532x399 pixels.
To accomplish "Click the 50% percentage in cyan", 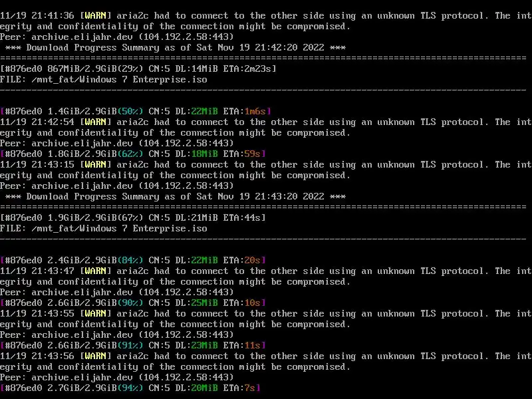I will tap(130, 111).
